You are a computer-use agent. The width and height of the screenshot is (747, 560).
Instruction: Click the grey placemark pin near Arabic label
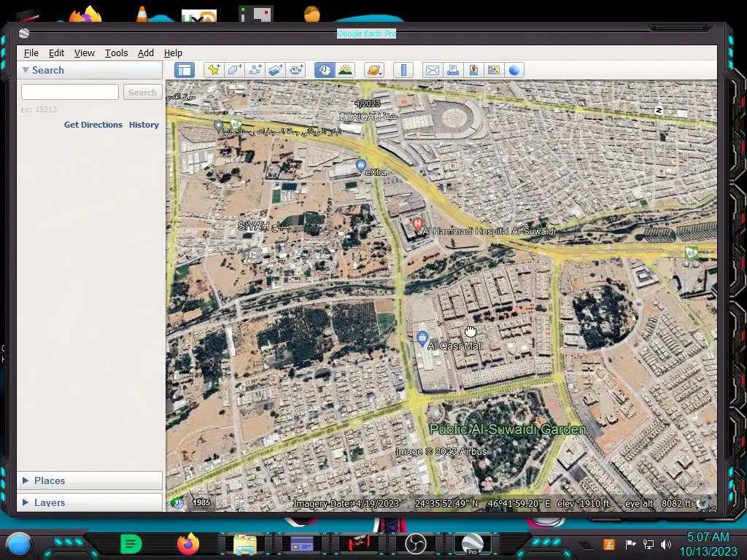218,126
